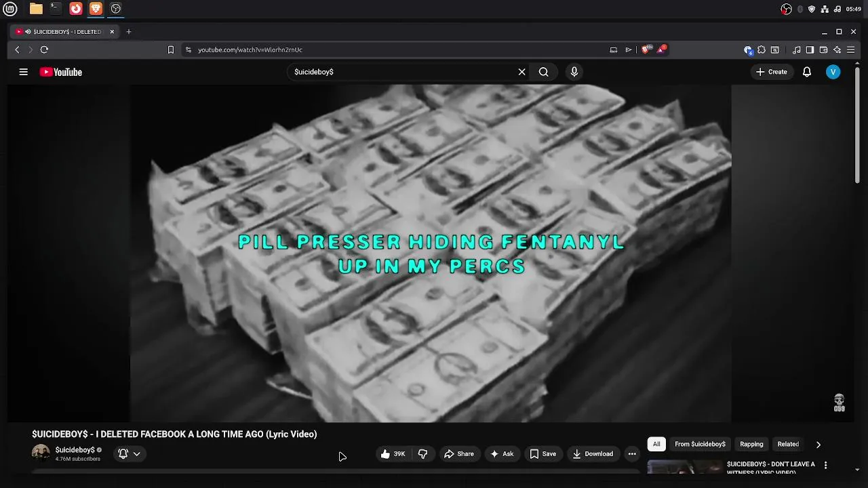The width and height of the screenshot is (868, 488).
Task: Select the Related filter chip
Action: point(788,444)
